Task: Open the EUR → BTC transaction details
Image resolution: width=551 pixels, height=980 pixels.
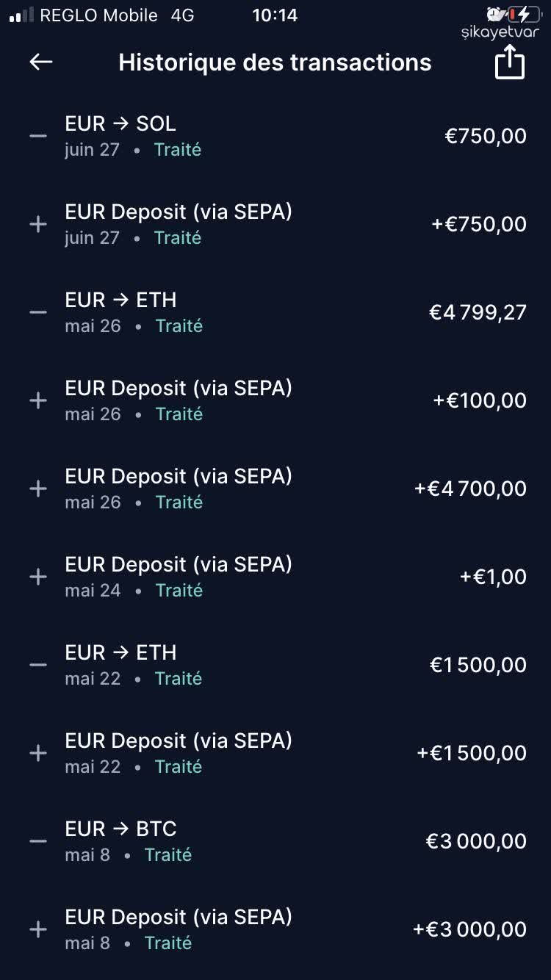Action: (x=120, y=829)
